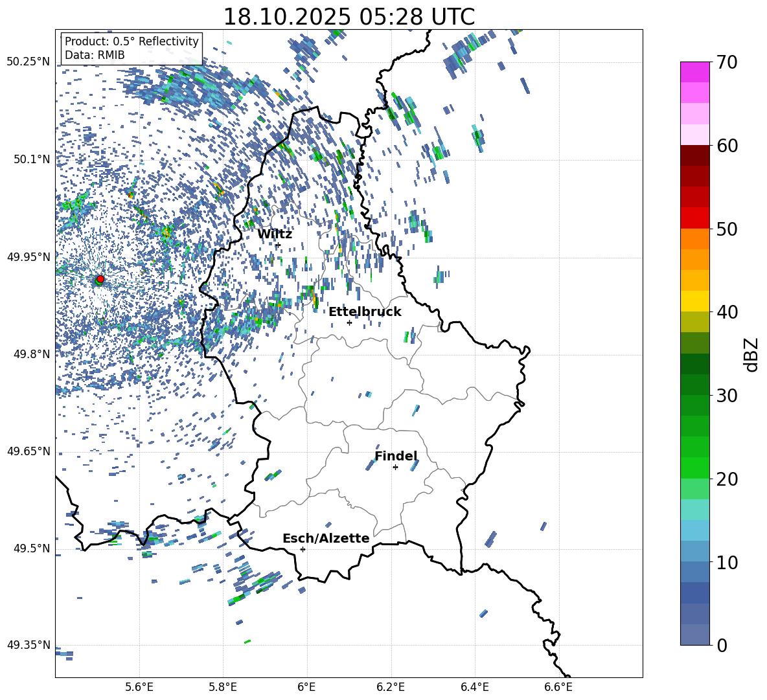Click the Product: 0.5° Reflectivity text
Viewport: 767px width, 700px height.
tap(132, 41)
